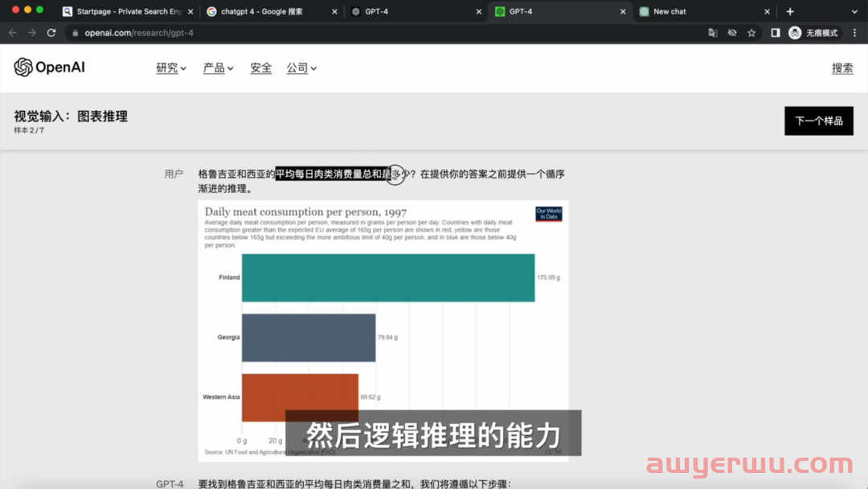868x489 pixels.
Task: Expand the tab search chevron
Action: click(x=854, y=11)
